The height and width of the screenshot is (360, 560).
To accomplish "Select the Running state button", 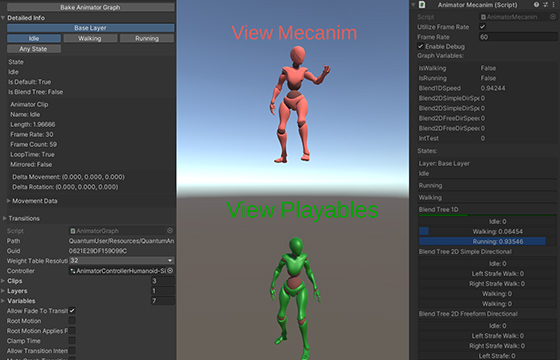I will tap(147, 38).
